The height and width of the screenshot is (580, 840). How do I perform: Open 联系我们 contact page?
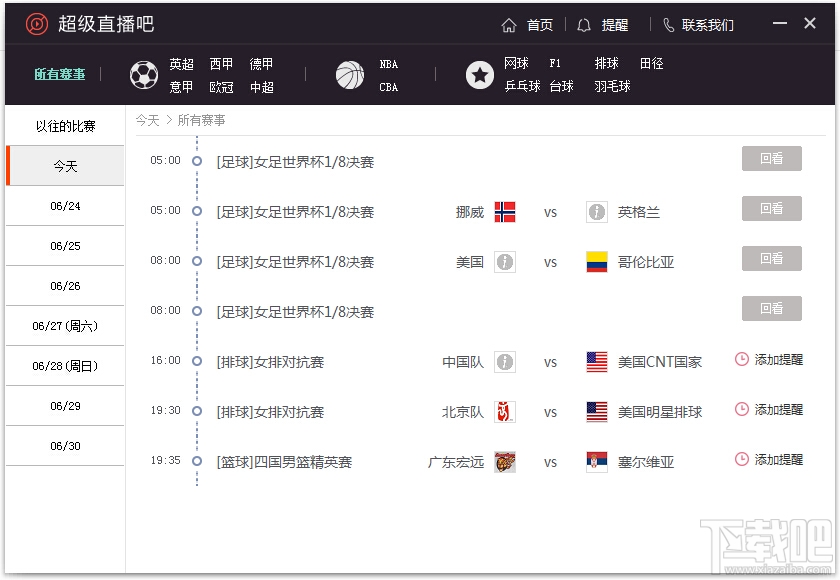point(707,25)
